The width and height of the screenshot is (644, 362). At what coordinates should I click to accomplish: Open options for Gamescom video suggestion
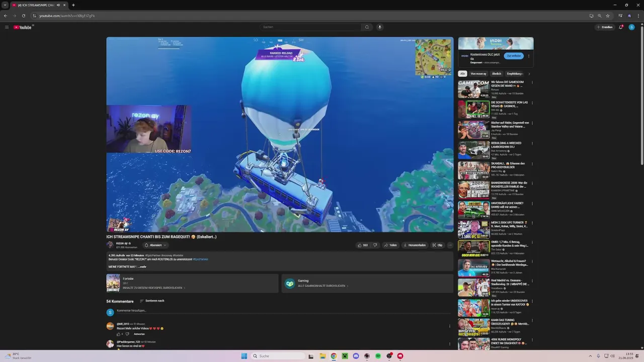pyautogui.click(x=532, y=82)
